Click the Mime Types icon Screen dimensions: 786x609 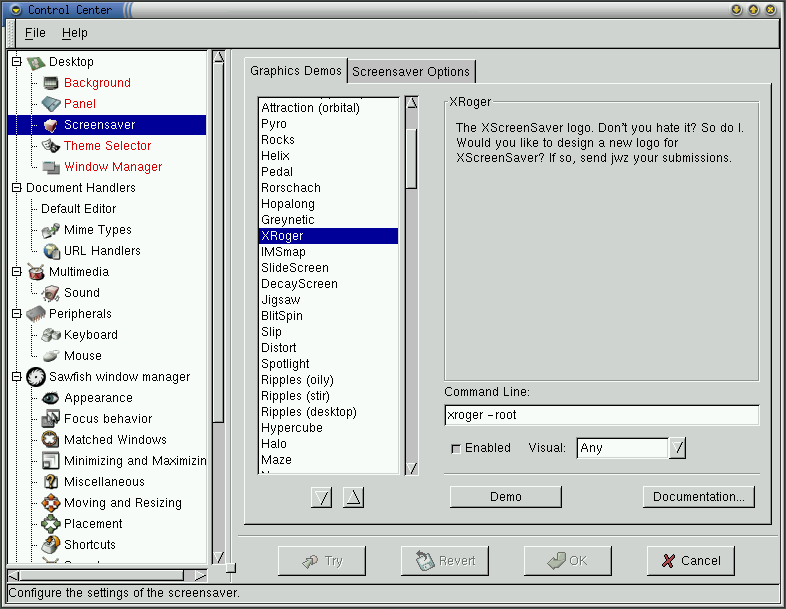(51, 230)
